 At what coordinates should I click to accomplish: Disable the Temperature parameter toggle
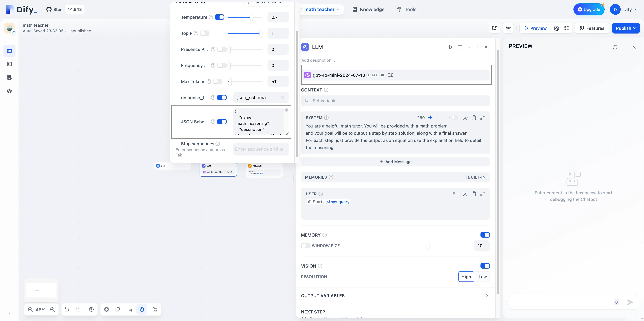[220, 17]
